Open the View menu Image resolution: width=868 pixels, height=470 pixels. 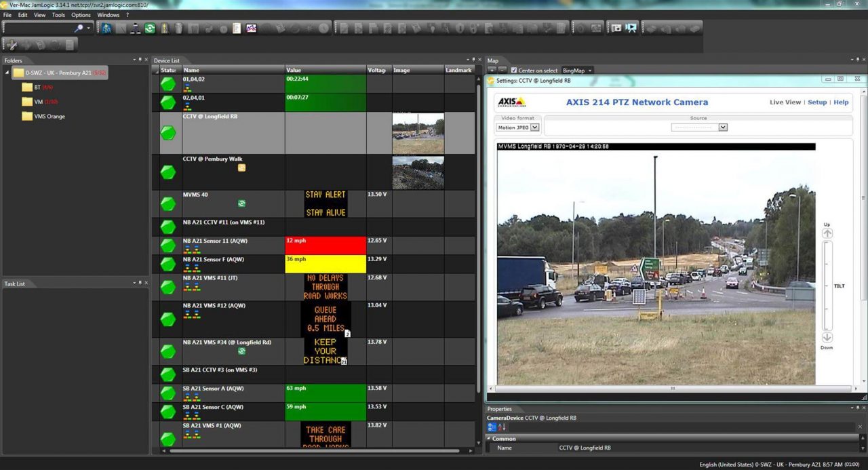pos(40,15)
